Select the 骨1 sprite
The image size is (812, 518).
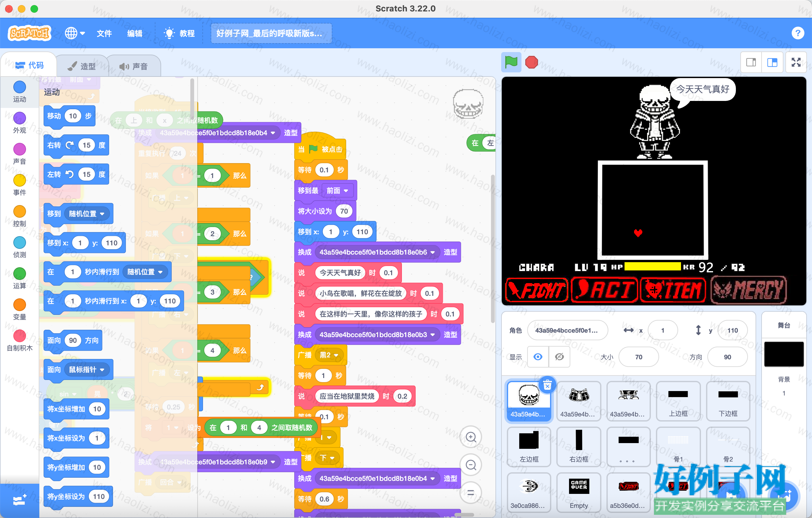678,447
